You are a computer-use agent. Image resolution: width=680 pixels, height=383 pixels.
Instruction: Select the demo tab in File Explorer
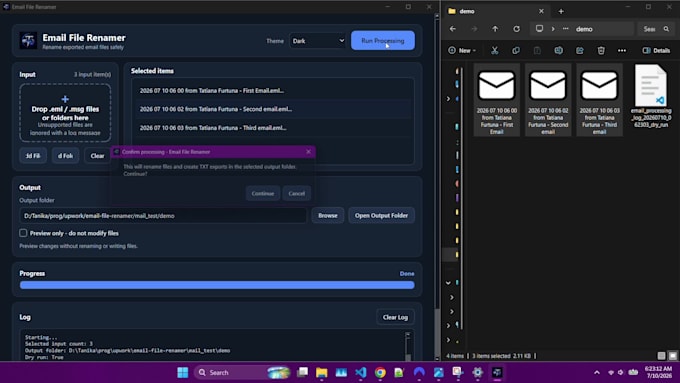[496, 11]
